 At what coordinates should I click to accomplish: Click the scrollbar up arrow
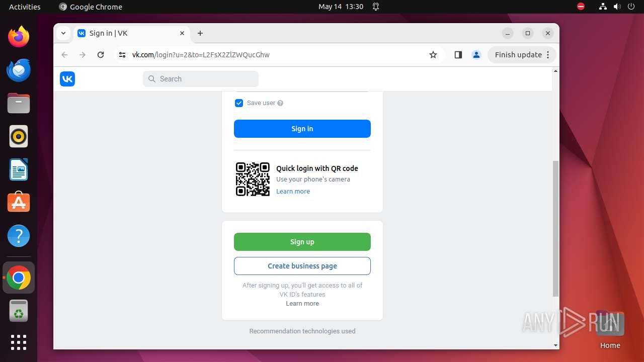pyautogui.click(x=555, y=71)
